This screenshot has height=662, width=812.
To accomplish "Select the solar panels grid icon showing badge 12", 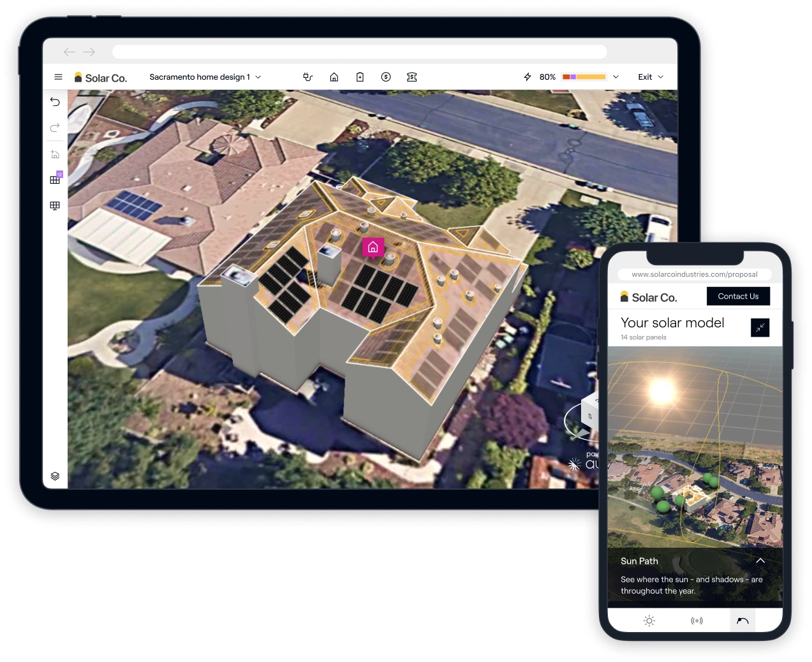I will coord(55,179).
